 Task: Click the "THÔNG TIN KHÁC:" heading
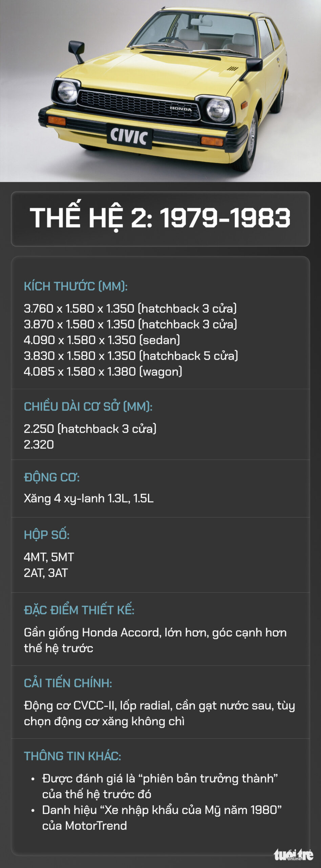pyautogui.click(x=72, y=756)
